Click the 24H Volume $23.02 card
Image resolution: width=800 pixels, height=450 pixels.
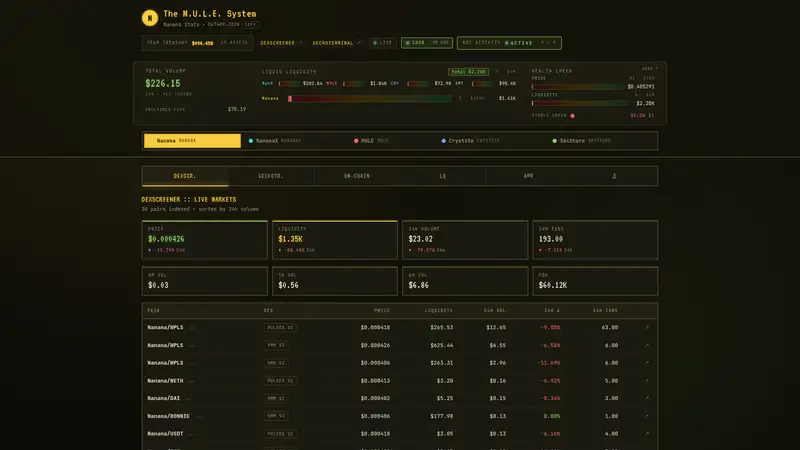(465, 240)
